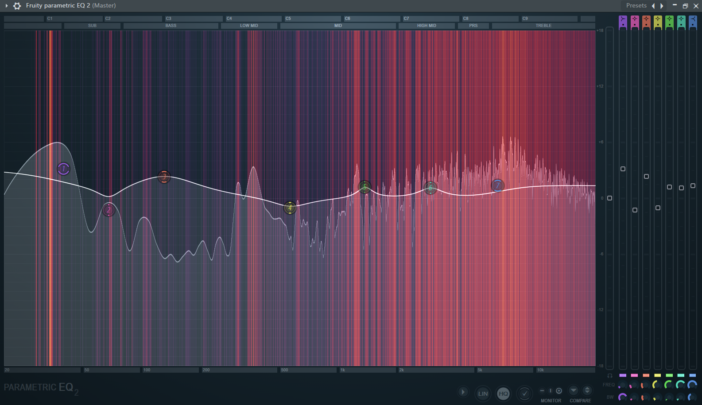Go to the next preset arrow
The image size is (702, 405).
pos(661,6)
